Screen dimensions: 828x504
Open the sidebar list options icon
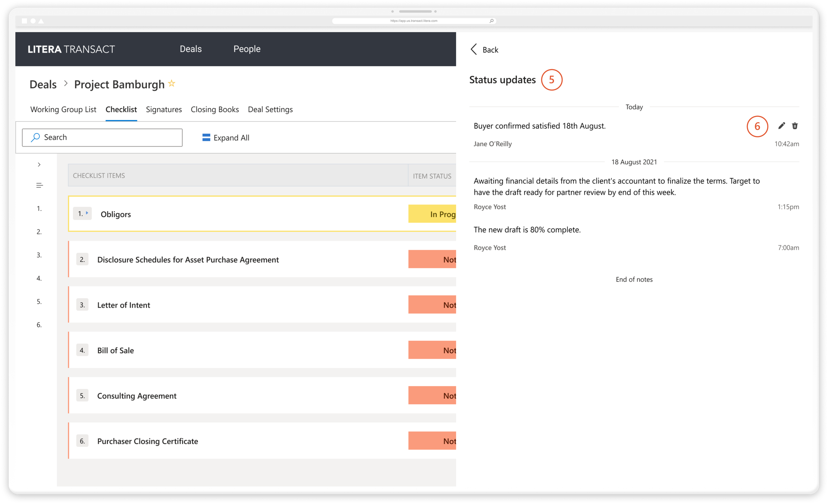coord(39,185)
